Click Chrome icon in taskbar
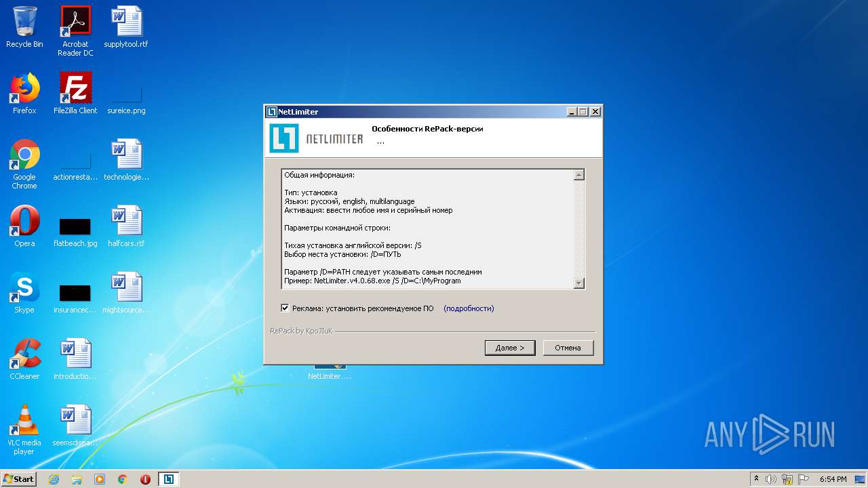This screenshot has width=868, height=488. coord(123,479)
